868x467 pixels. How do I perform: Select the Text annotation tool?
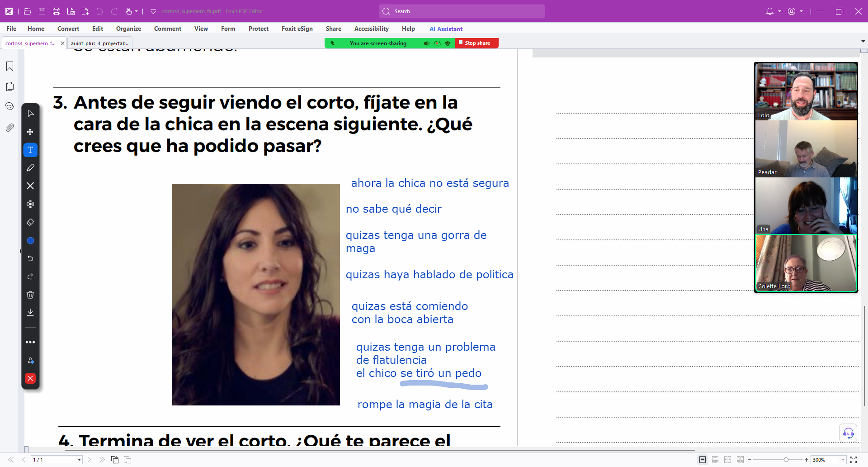point(30,150)
